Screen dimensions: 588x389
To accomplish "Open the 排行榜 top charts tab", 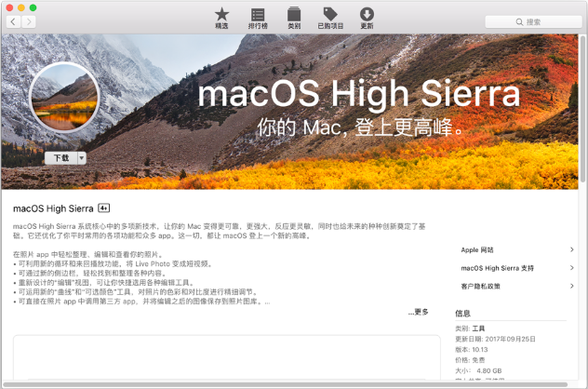I will (x=258, y=18).
